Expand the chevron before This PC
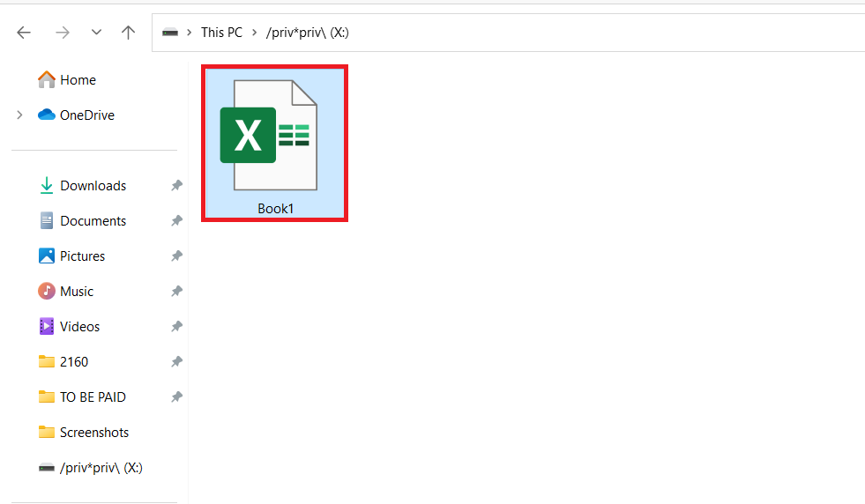The height and width of the screenshot is (504, 865). (x=190, y=33)
